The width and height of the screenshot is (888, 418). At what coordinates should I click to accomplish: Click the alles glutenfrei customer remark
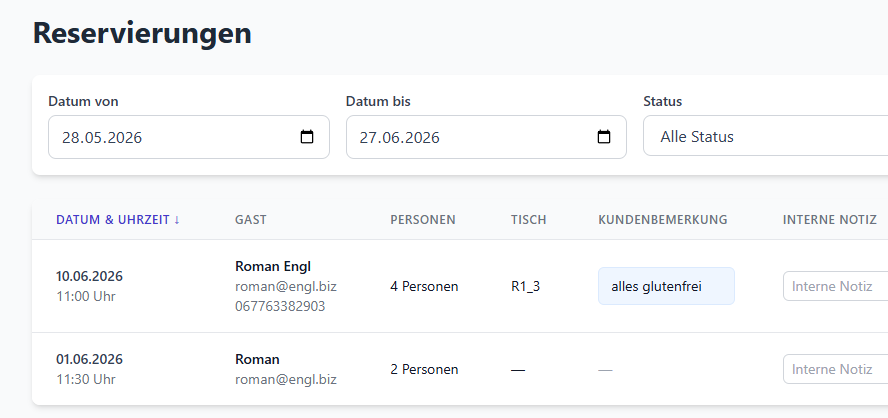(666, 286)
